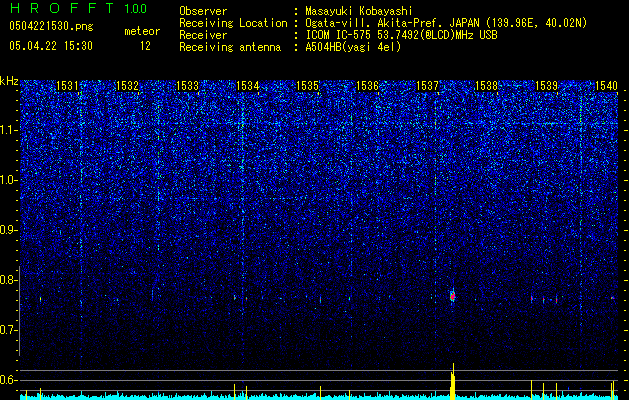The width and height of the screenshot is (629, 400).
Task: Click the kHz axis unit label
Action: click(x=9, y=81)
